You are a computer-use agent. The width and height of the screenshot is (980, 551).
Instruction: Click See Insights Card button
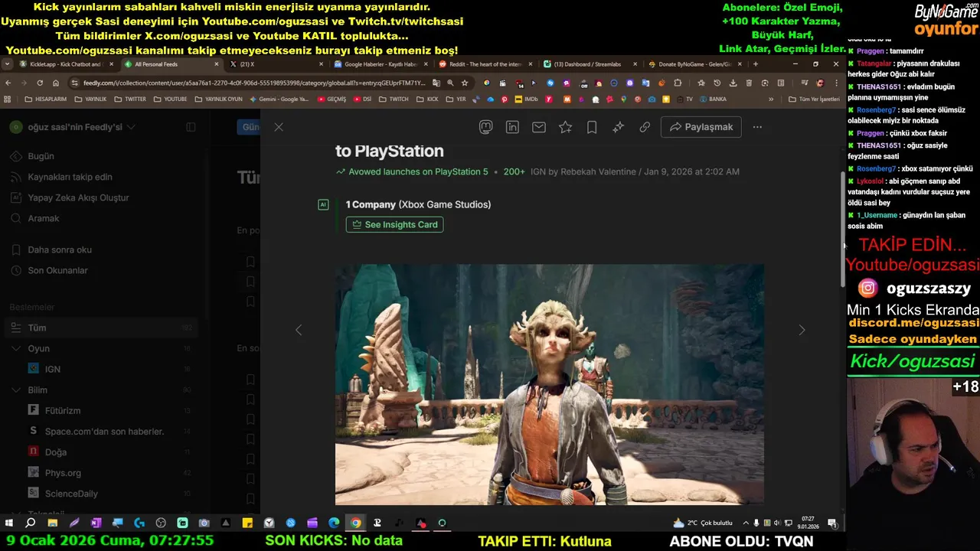click(x=394, y=224)
